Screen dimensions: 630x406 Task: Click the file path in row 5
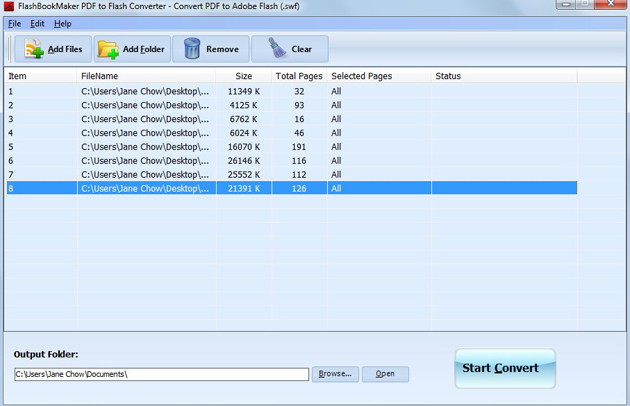tap(145, 147)
